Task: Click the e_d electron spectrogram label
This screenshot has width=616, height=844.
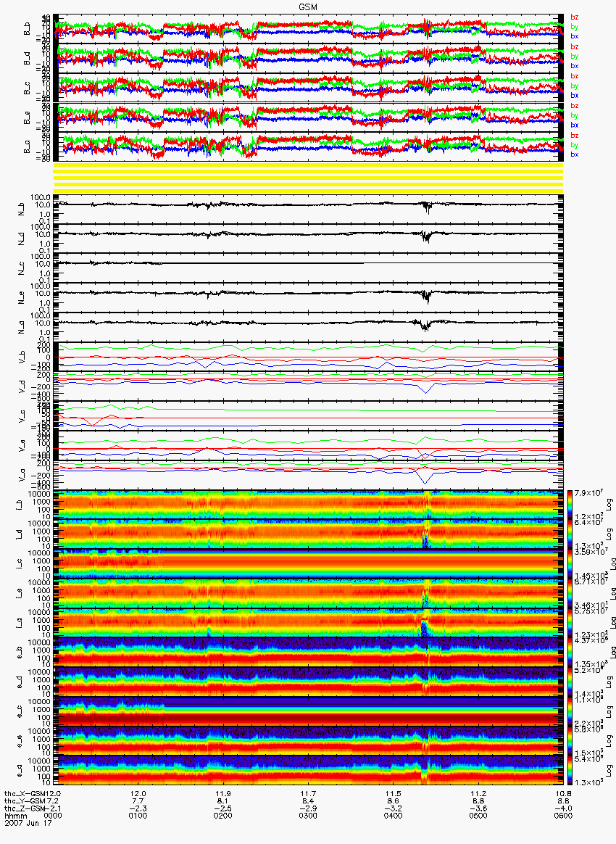Action: click(20, 682)
